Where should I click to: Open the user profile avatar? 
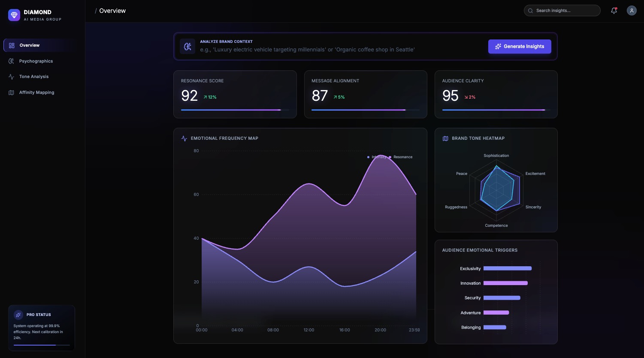pos(632,11)
